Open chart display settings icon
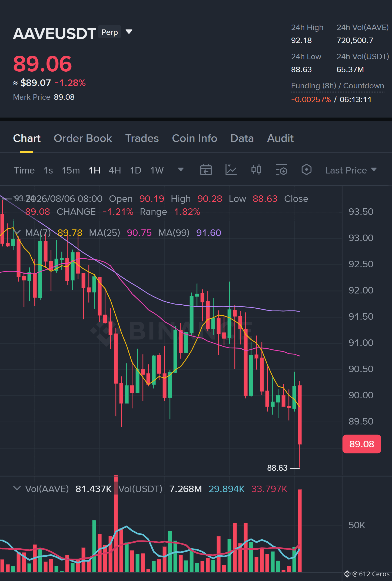 click(281, 170)
